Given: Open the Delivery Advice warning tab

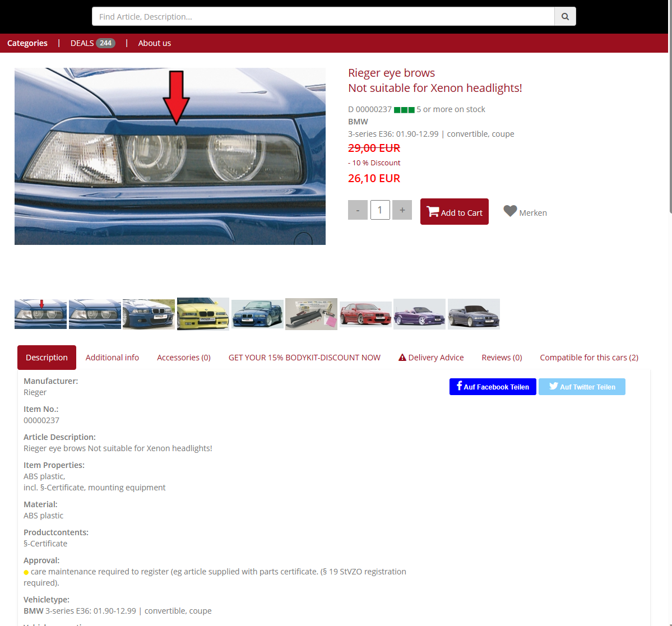Looking at the screenshot, I should coord(431,358).
